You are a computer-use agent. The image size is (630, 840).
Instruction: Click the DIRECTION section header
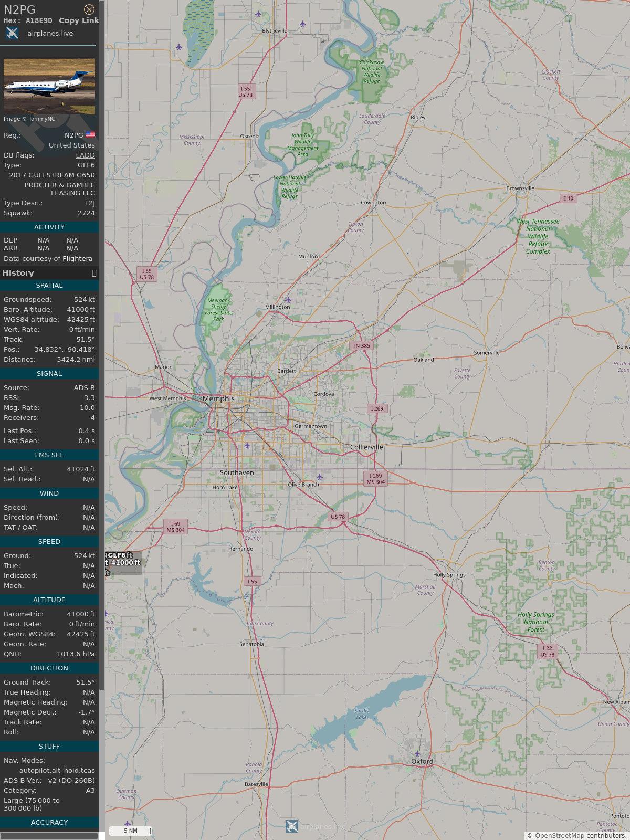pyautogui.click(x=49, y=668)
